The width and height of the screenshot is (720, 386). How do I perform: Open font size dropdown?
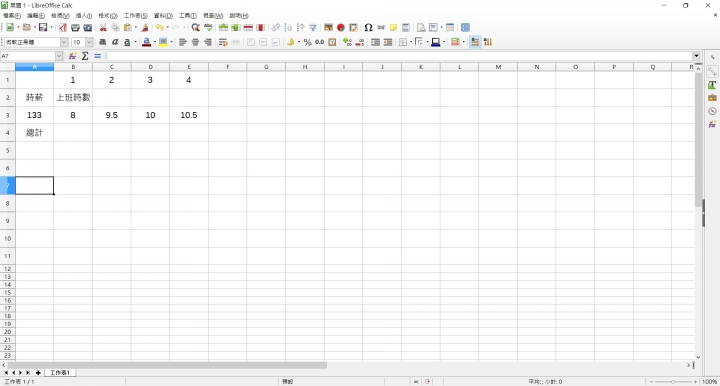pos(89,42)
